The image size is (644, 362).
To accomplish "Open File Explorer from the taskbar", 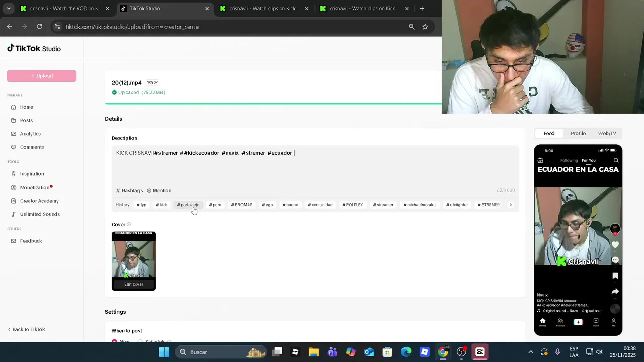I will (x=314, y=352).
